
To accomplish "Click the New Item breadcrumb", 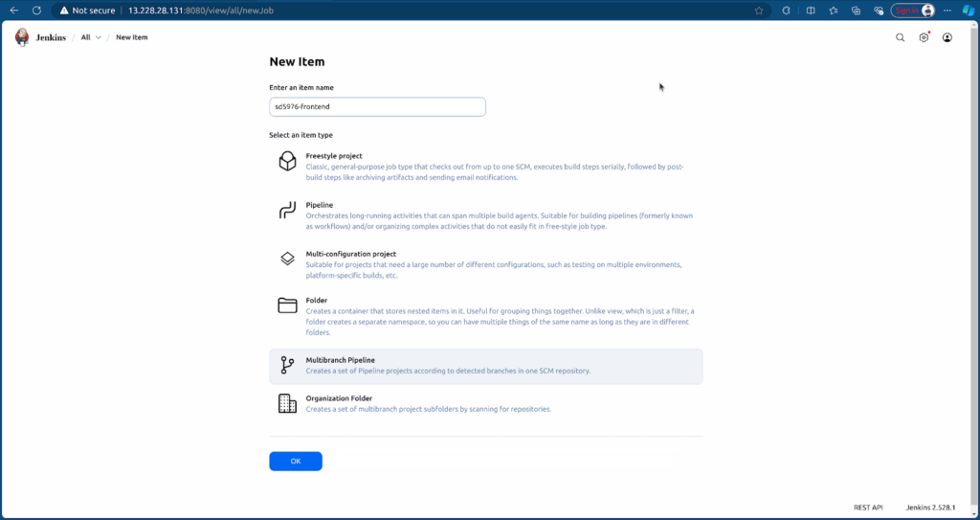I will pos(132,37).
